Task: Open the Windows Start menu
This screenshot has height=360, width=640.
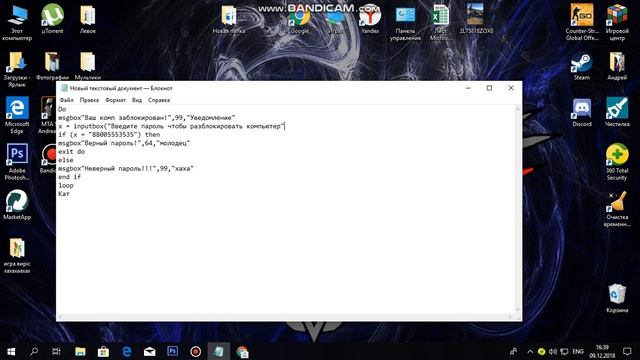Action: click(11, 351)
